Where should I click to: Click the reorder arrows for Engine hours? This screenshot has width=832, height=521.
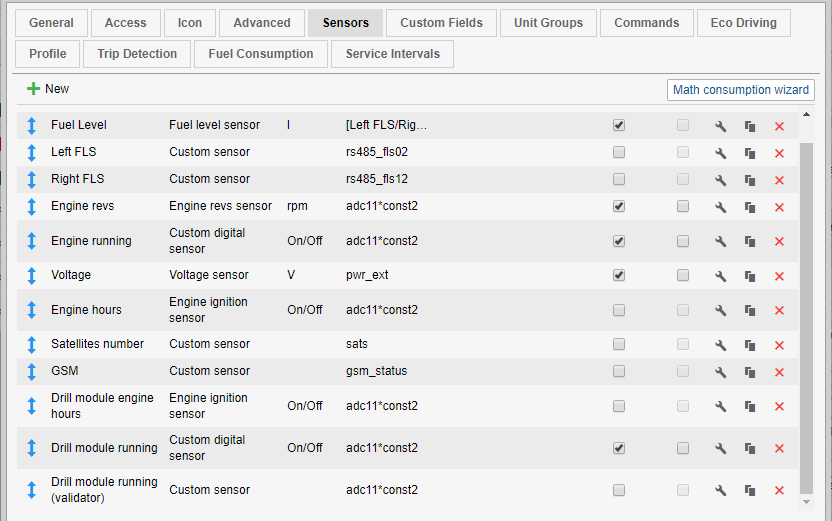coord(31,310)
